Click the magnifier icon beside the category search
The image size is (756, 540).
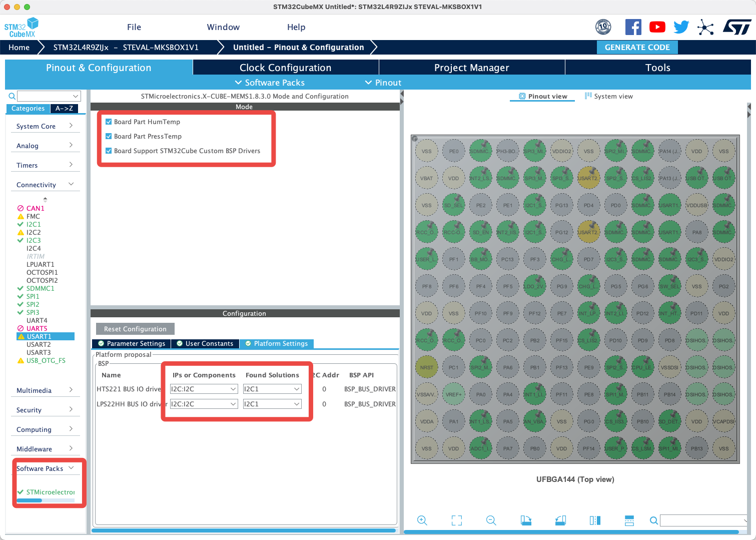(x=12, y=96)
